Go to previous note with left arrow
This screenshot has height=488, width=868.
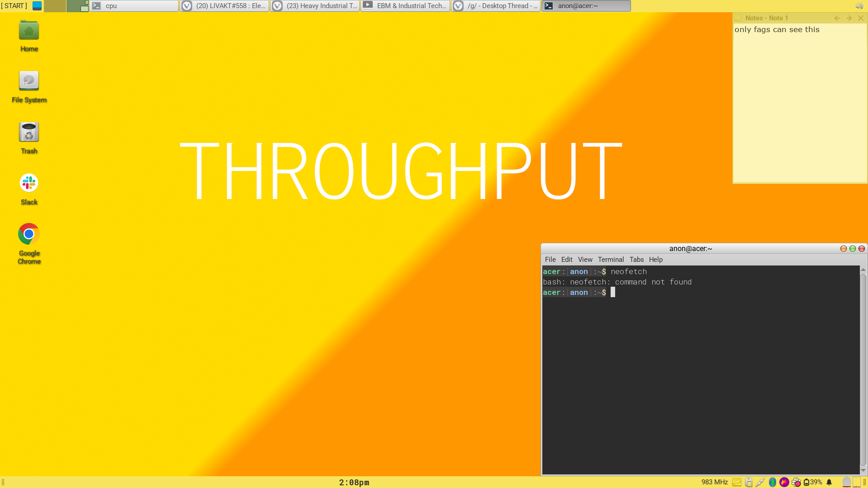coord(837,18)
